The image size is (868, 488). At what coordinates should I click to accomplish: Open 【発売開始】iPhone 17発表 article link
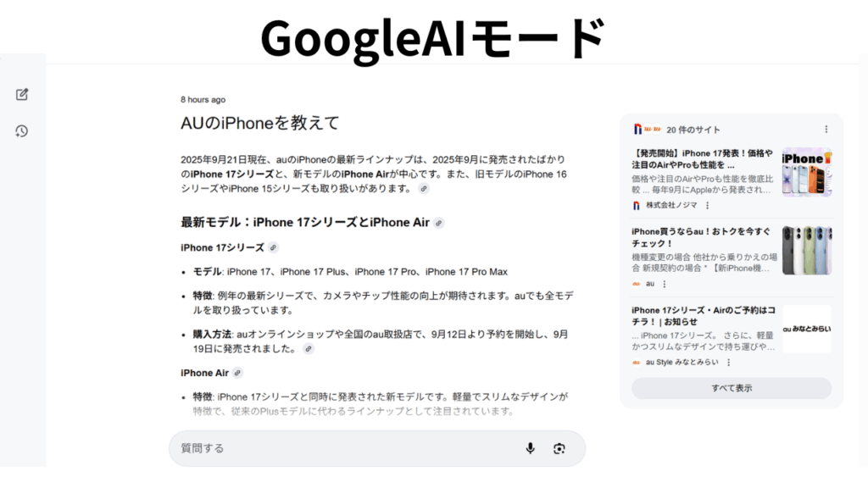[702, 158]
